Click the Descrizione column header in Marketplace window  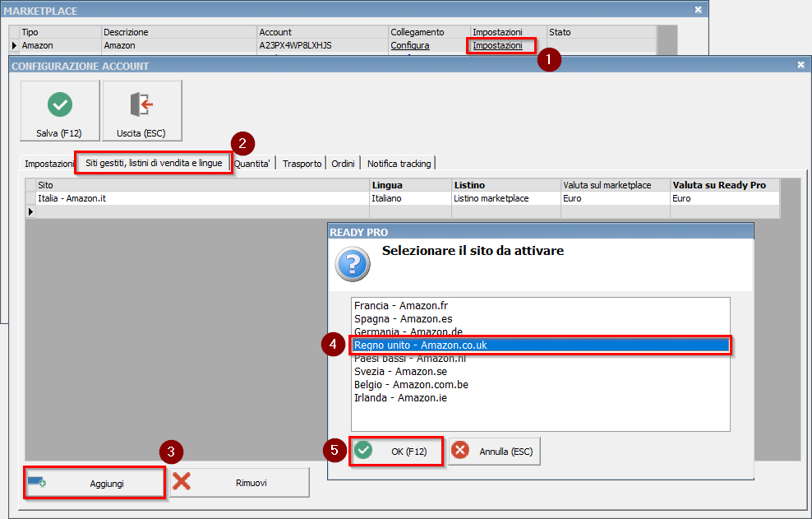coord(179,32)
